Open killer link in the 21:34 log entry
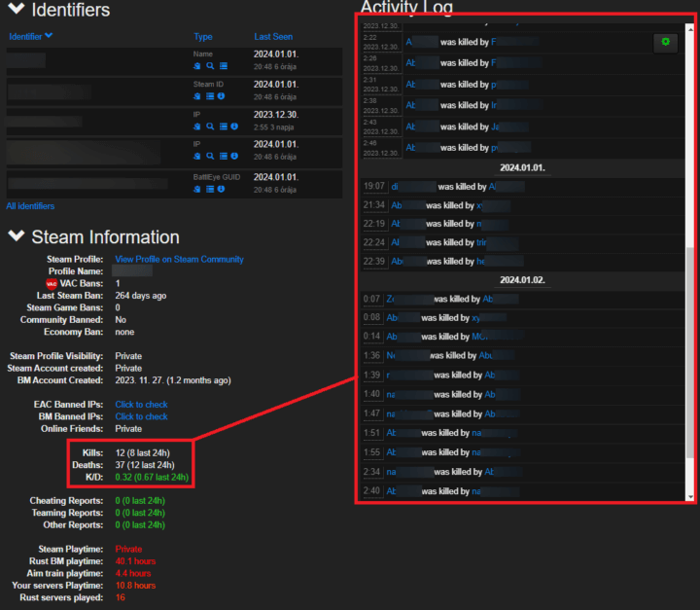Viewport: 700px width, 610px height. point(493,205)
